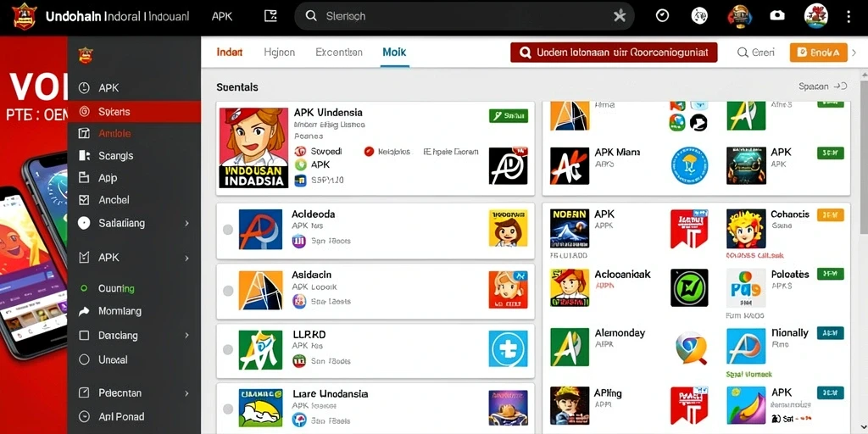This screenshot has height=434, width=868.
Task: Click the vertical scrollbar on right edge
Action: click(x=864, y=153)
